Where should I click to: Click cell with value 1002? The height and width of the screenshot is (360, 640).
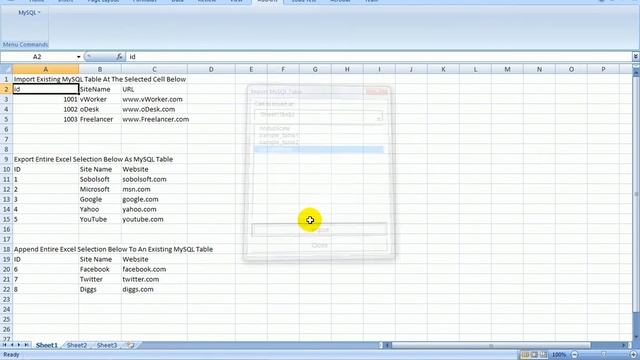[45, 109]
